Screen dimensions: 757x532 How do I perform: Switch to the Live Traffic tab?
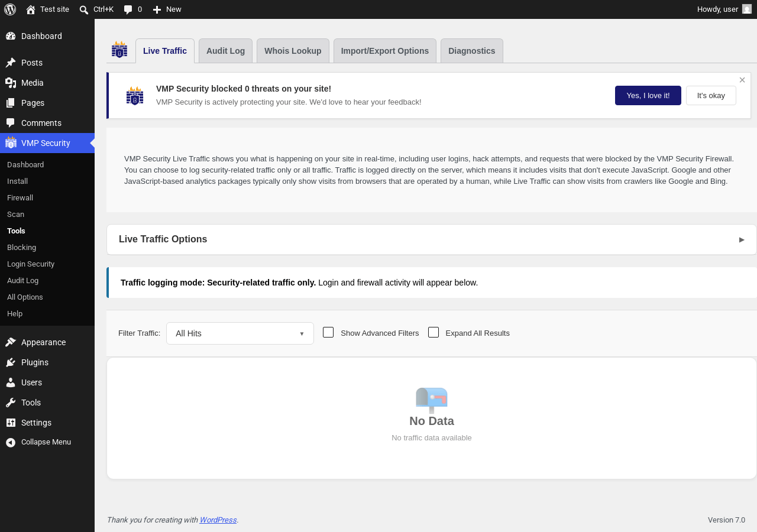(x=165, y=51)
